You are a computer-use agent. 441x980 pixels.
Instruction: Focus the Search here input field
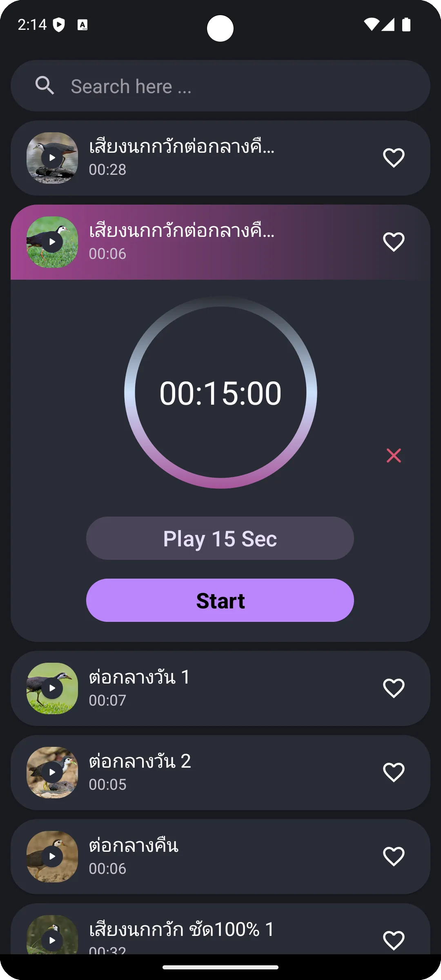pos(220,86)
